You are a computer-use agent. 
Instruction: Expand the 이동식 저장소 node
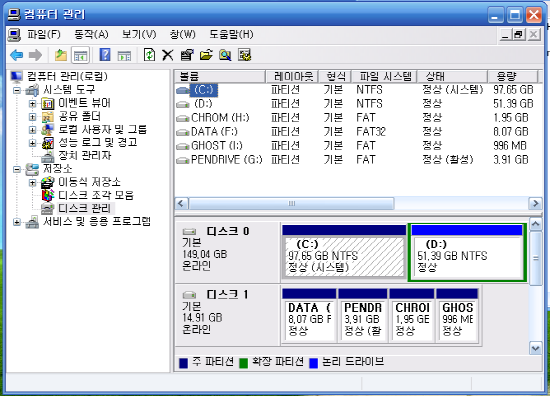coord(32,182)
